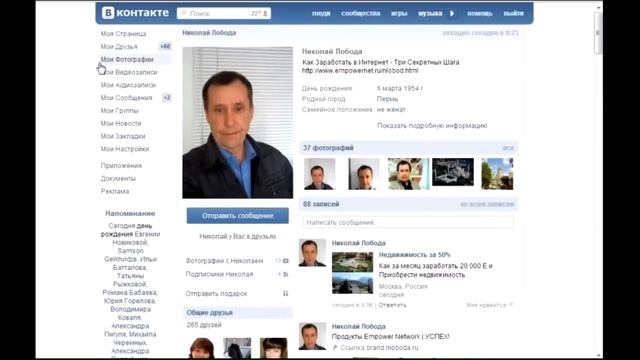640x360 pixels.
Task: Open Мои Закладки
Action: point(123,136)
